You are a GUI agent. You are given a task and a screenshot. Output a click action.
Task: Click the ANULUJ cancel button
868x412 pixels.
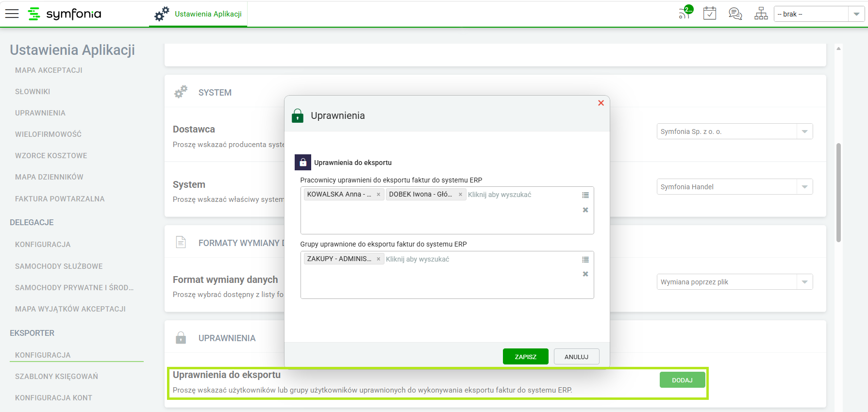coord(576,357)
